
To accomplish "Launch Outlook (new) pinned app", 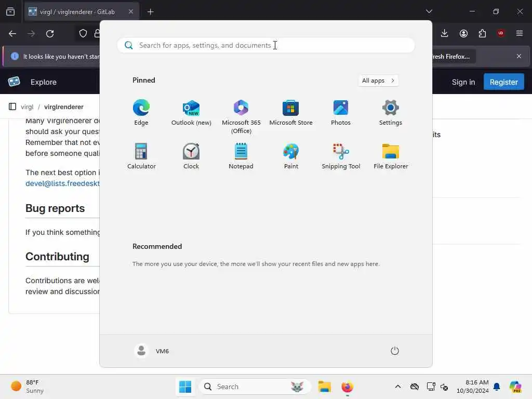I will pos(191,113).
